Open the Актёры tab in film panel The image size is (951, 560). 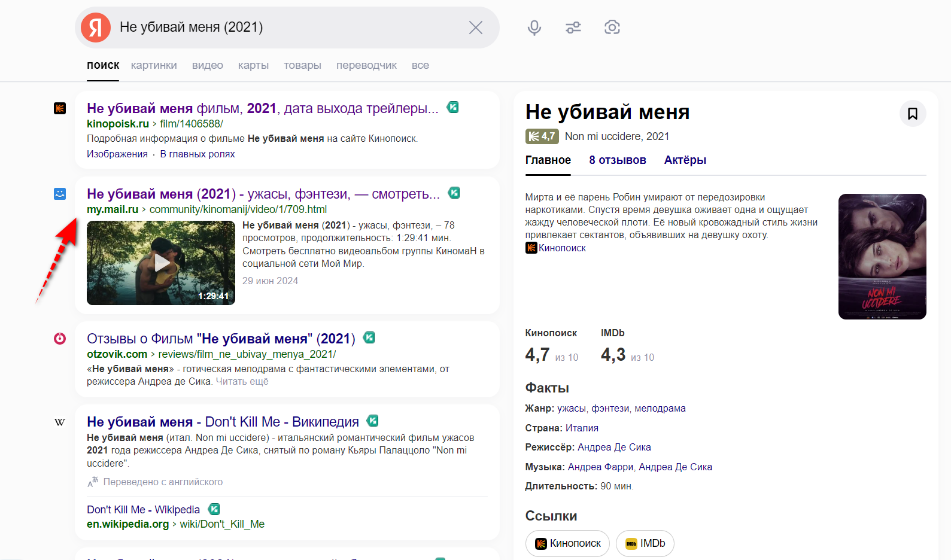pos(685,160)
